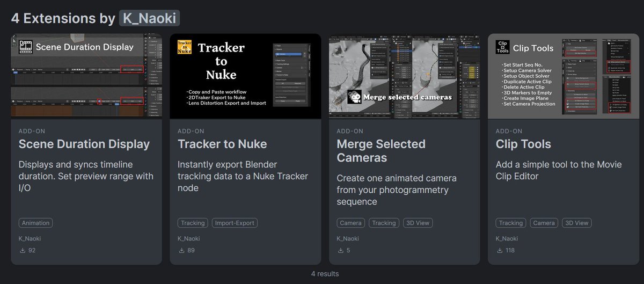
Task: Select the Import-Export tag
Action: (x=235, y=223)
